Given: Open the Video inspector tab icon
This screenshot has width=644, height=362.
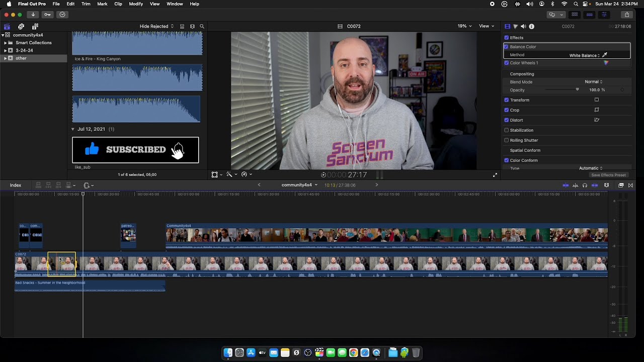Looking at the screenshot, I should (507, 26).
